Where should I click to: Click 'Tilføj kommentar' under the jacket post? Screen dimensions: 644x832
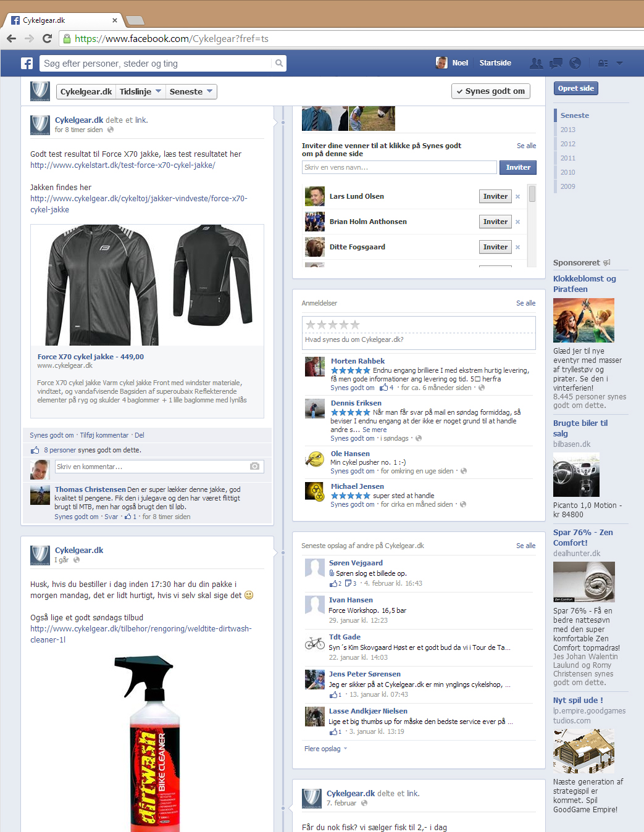pyautogui.click(x=104, y=435)
